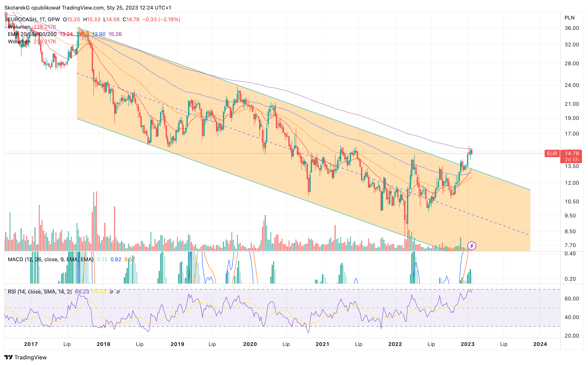Image resolution: width=588 pixels, height=365 pixels.
Task: Click the EMA 100 value 12.90
Action: pos(99,34)
